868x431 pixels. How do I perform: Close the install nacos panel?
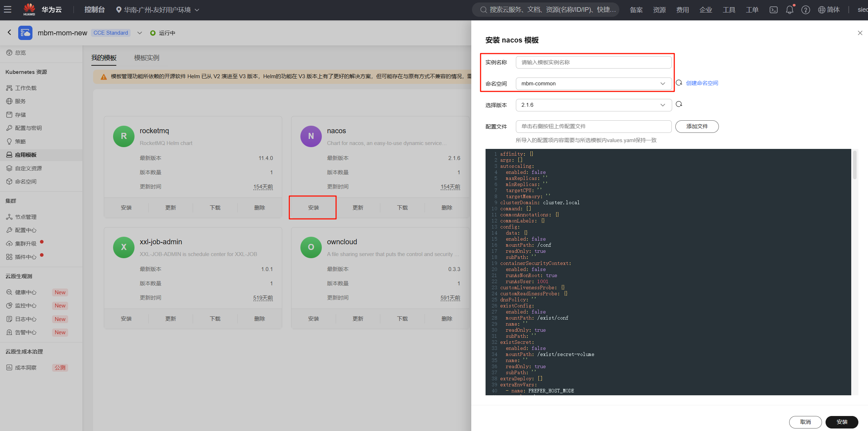[860, 33]
